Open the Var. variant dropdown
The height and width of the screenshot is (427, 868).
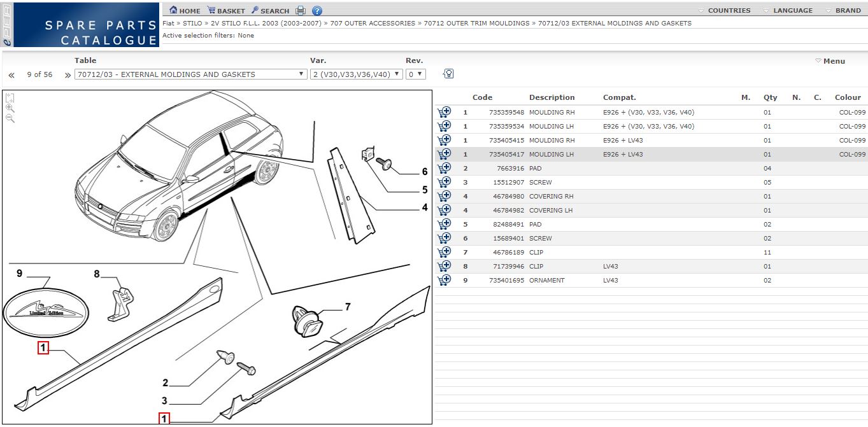tap(357, 74)
